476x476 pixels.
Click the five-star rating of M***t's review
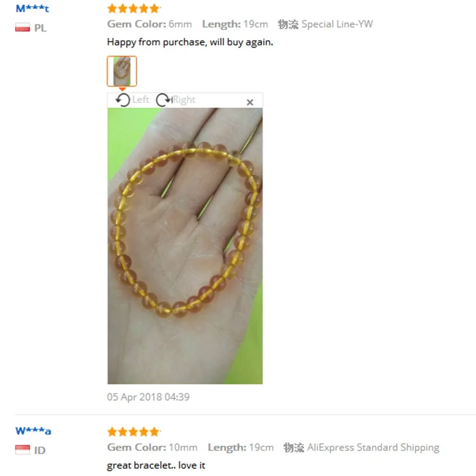[134, 8]
